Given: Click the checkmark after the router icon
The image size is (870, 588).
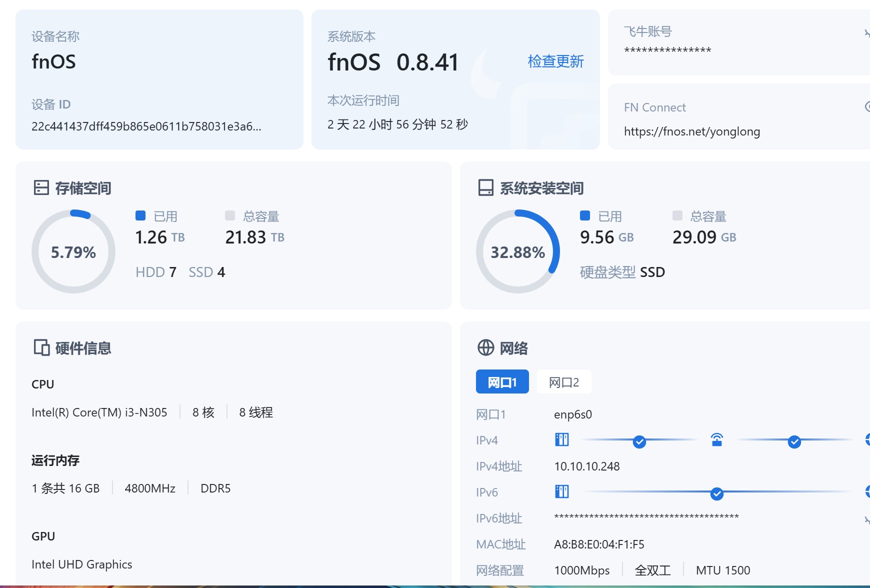Looking at the screenshot, I should 794,441.
